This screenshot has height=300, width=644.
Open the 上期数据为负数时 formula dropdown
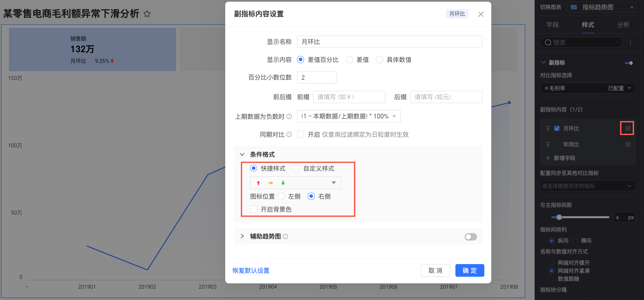(349, 116)
